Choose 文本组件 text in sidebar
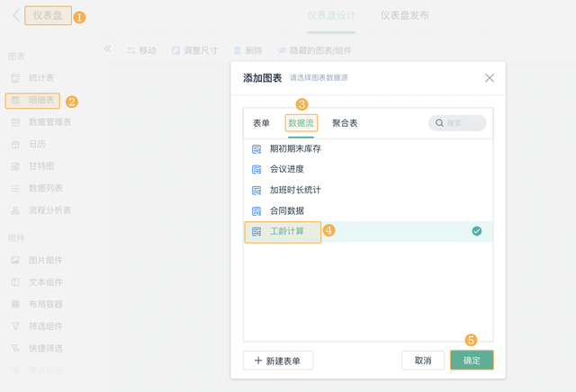This screenshot has width=576, height=392. pos(46,282)
